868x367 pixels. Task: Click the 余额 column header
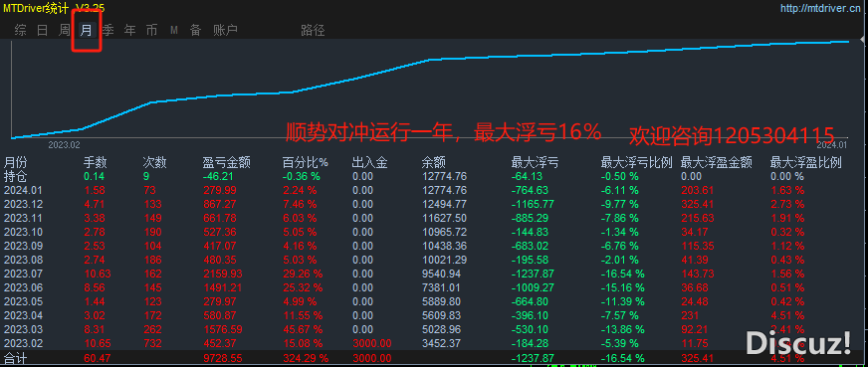pos(433,162)
